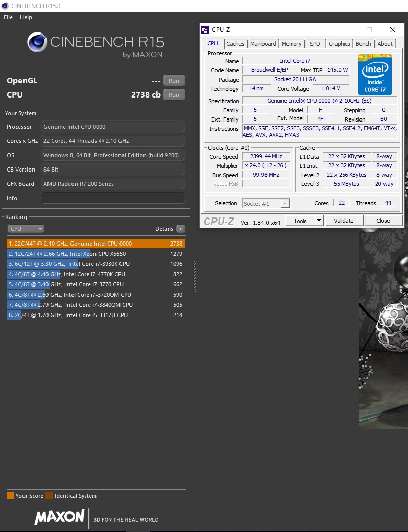
Task: Click the Specification Genuine Intel CPU field
Action: tap(320, 101)
